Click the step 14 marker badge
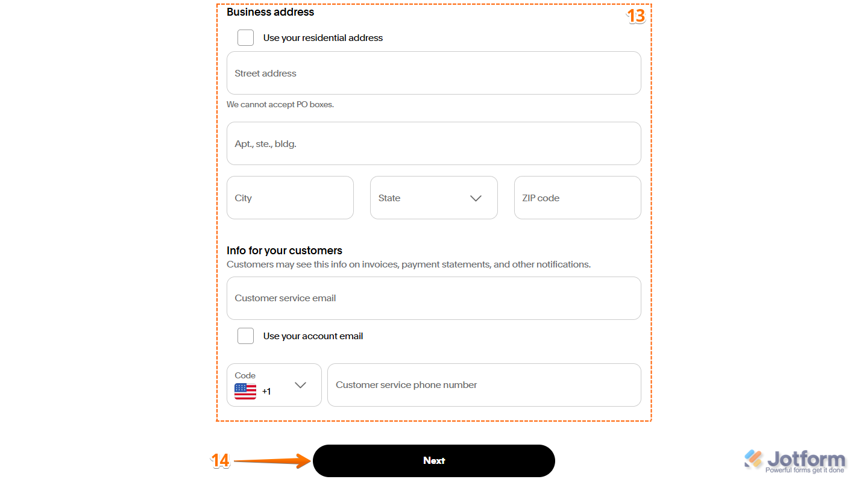Screen dimensions: 868x488 (221, 460)
